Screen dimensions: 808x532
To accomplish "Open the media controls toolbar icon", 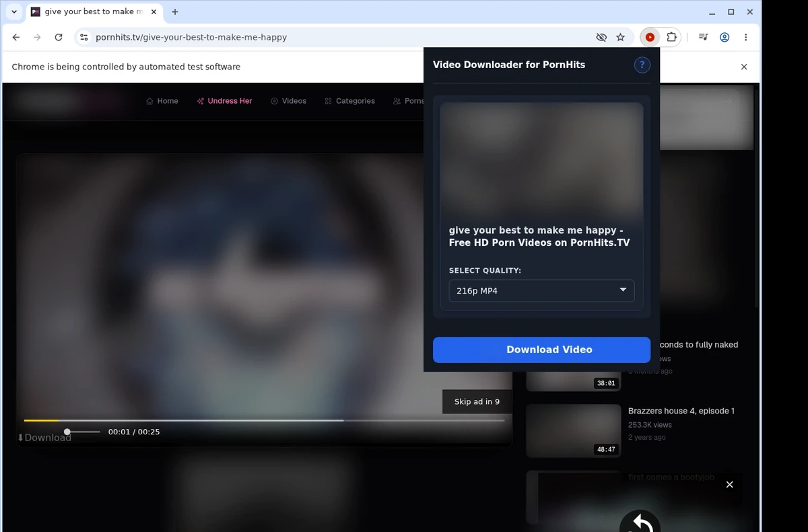I will click(703, 38).
